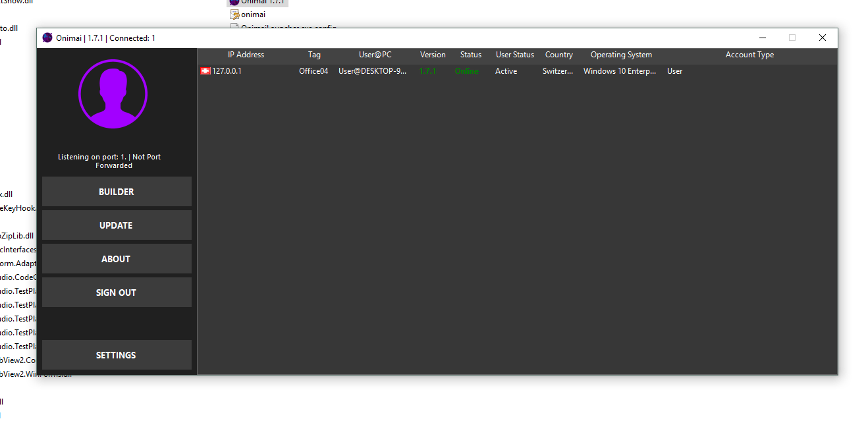Open the ABOUT dialog

116,258
